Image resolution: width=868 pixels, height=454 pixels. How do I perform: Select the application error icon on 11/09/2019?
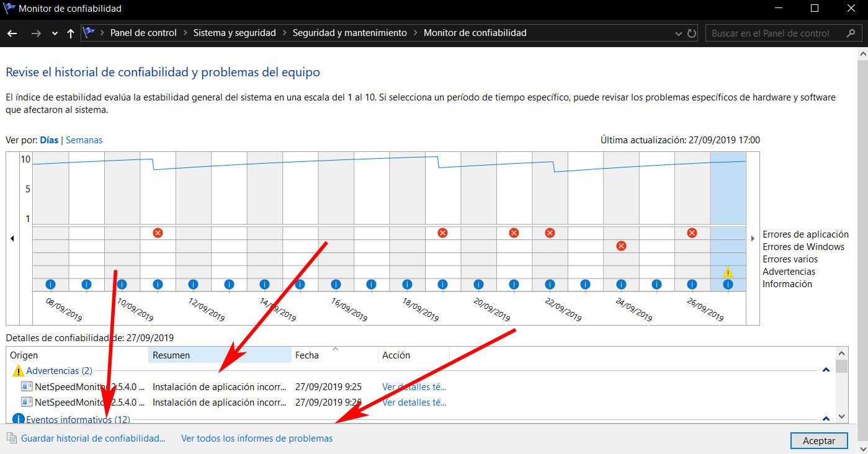click(x=158, y=233)
